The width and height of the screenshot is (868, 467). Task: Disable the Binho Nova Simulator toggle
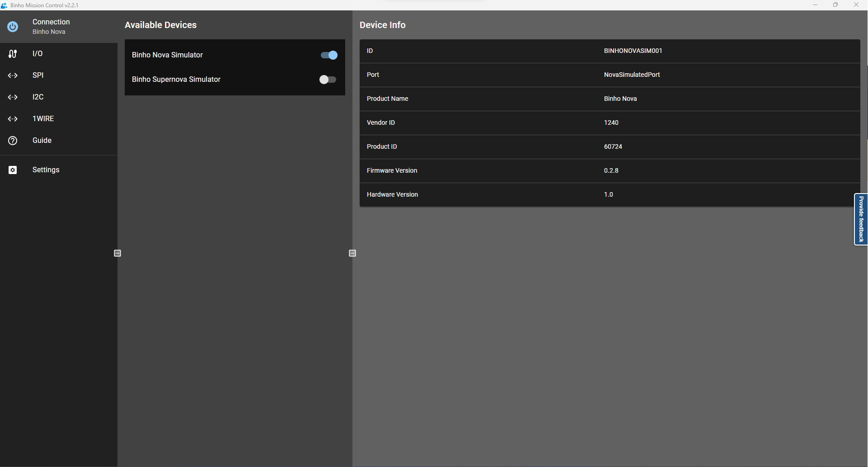[x=329, y=55]
